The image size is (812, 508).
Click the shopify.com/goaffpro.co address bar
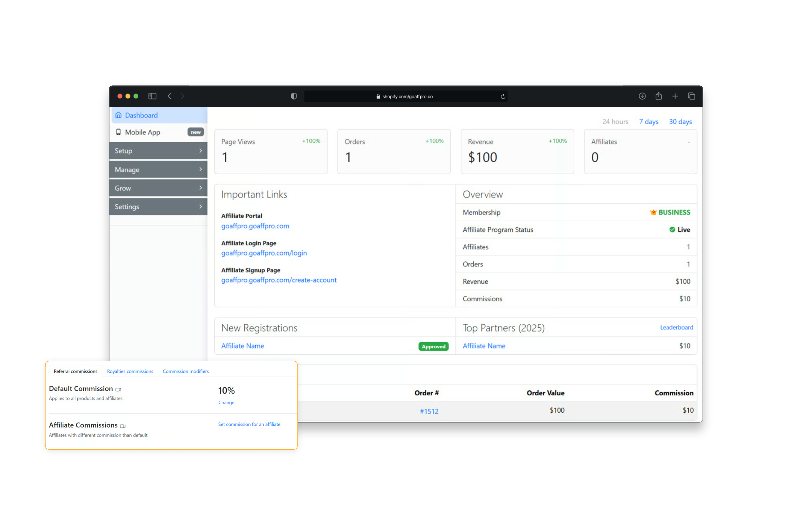tap(406, 97)
